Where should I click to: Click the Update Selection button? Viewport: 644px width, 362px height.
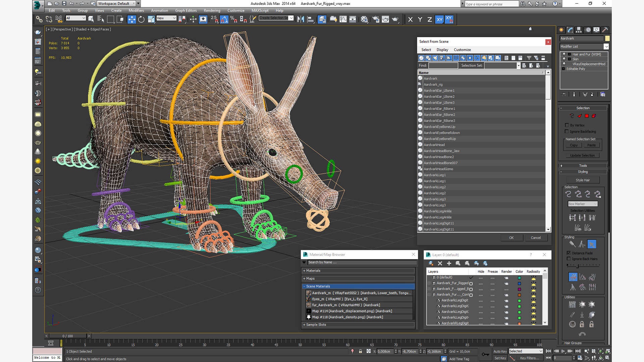582,155
